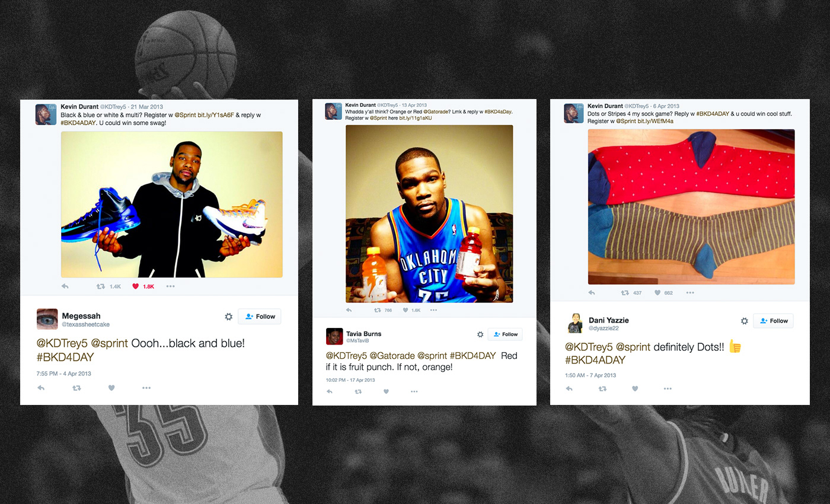Open Dani Yazzie's profile avatar
The image size is (830, 504).
pyautogui.click(x=575, y=323)
